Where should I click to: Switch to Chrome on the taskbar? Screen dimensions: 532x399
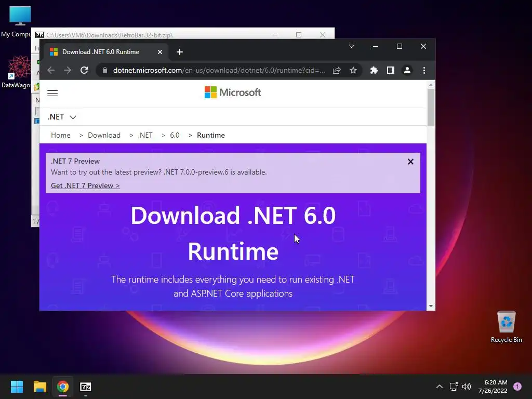[x=63, y=387]
